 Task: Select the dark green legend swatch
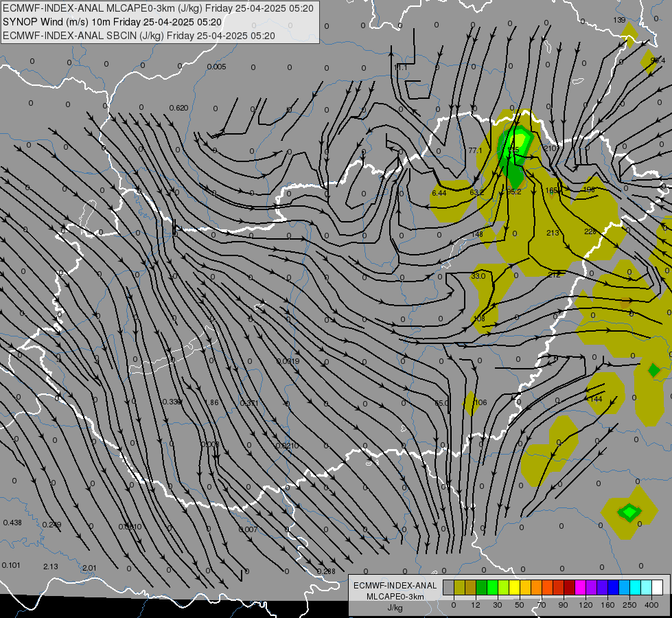(x=482, y=587)
